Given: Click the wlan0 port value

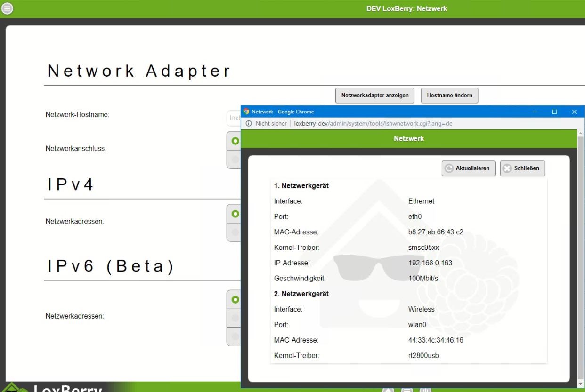Looking at the screenshot, I should coord(417,325).
